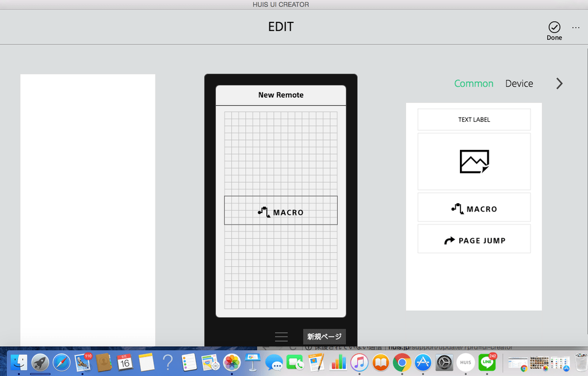Switch to the Device tab
This screenshot has height=376, width=588.
(x=519, y=83)
